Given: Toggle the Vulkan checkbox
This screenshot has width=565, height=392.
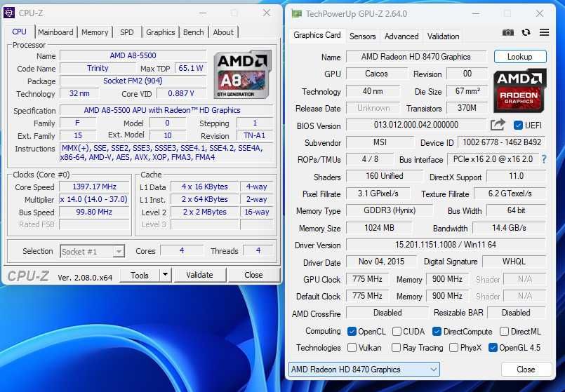Looking at the screenshot, I should point(352,348).
